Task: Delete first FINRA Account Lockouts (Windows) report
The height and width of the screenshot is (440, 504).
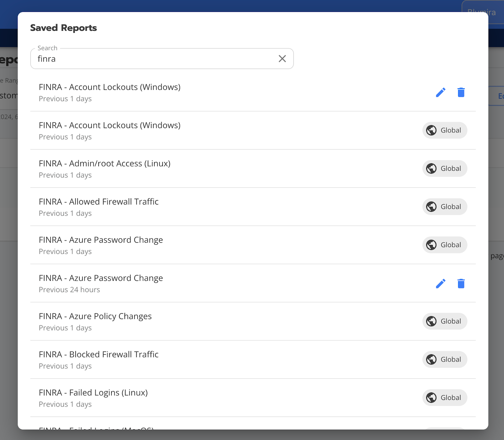Action: point(461,92)
